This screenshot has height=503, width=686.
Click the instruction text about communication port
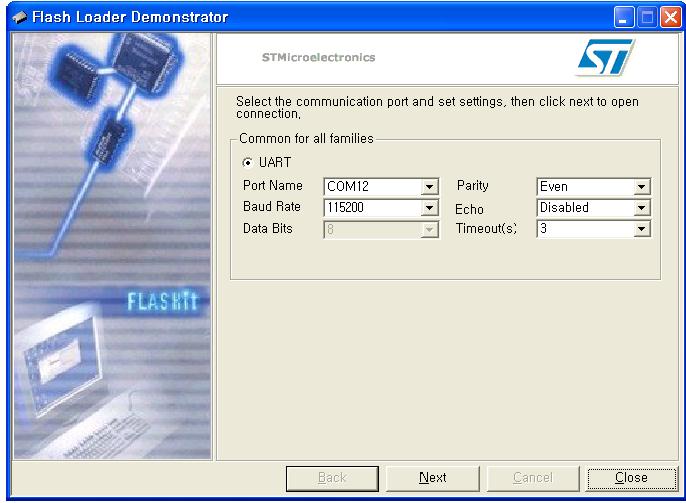tap(437, 107)
